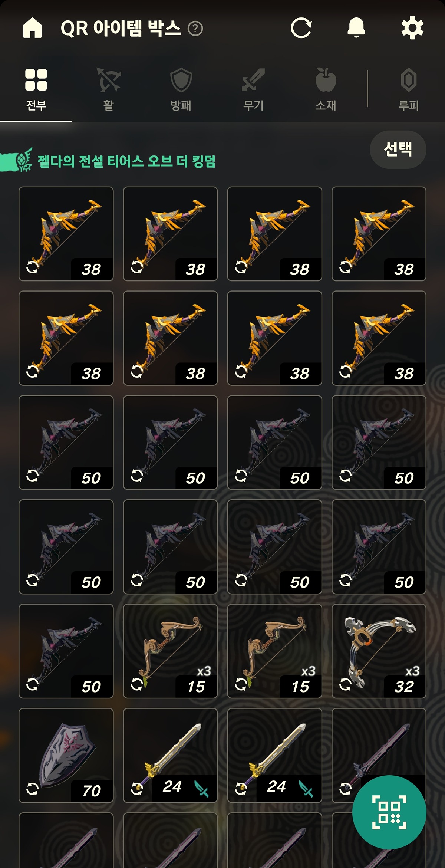Switch to 활 (bow) tab

point(108,89)
